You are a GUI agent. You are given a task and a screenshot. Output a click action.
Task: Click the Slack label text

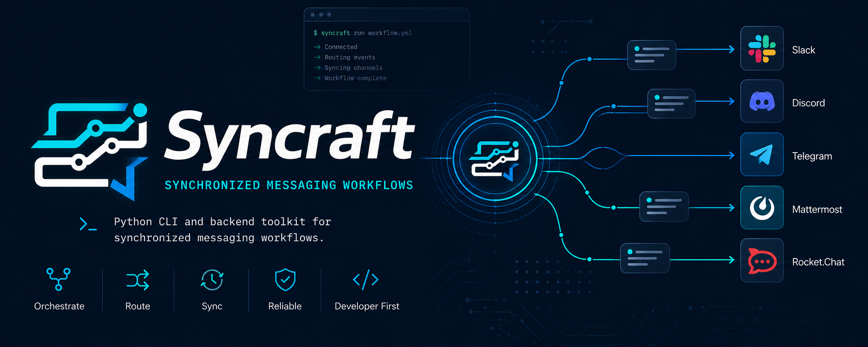pyautogui.click(x=803, y=50)
